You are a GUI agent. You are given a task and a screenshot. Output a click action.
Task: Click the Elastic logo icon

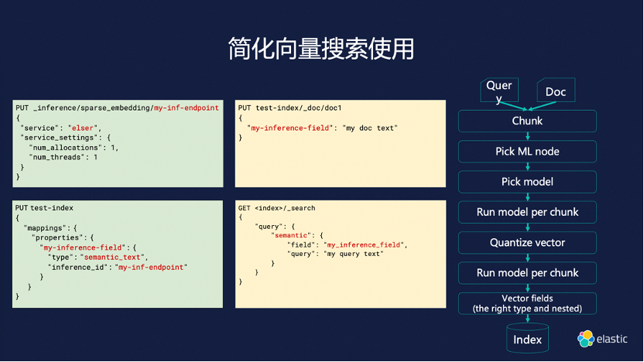point(586,339)
